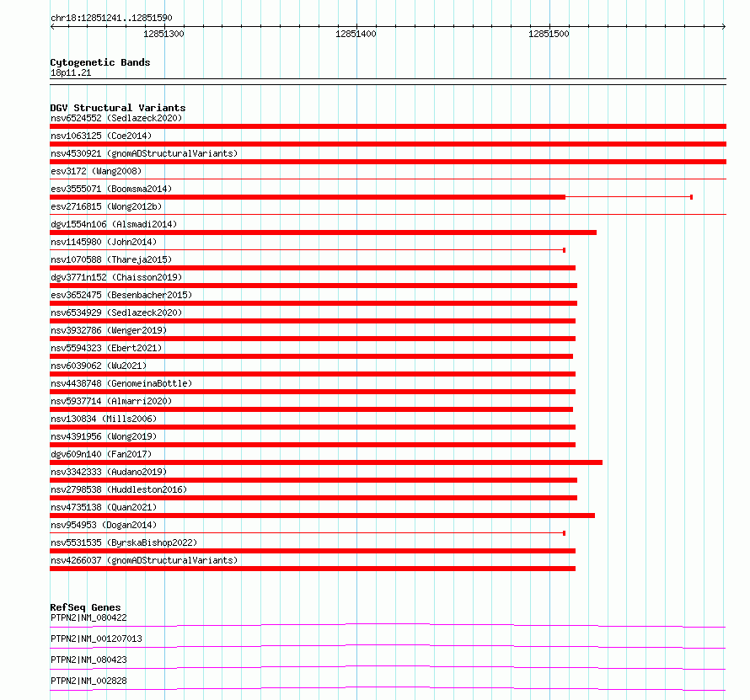Click the nsv4735138 (Quan2021) label

[104, 507]
